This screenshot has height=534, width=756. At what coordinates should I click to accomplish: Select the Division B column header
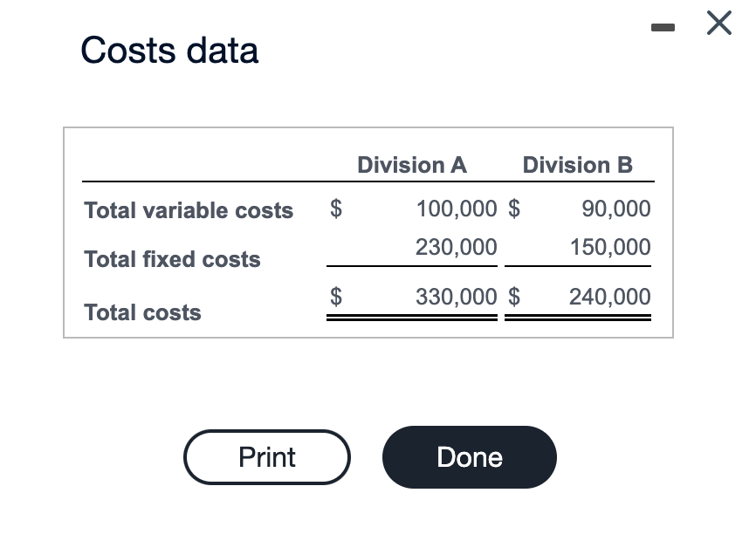tap(577, 165)
